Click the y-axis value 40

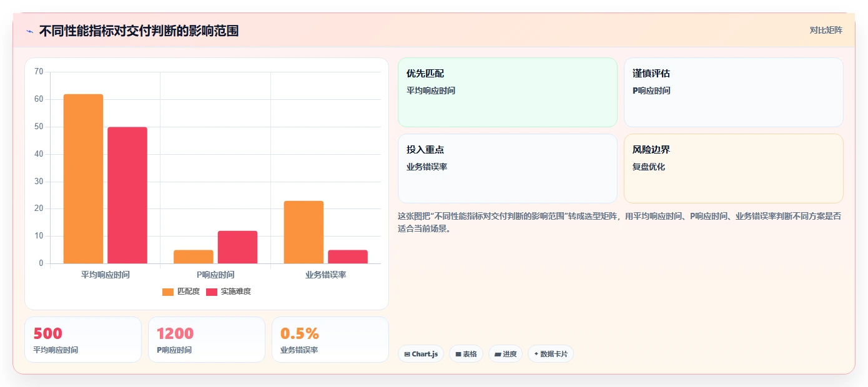(39, 154)
